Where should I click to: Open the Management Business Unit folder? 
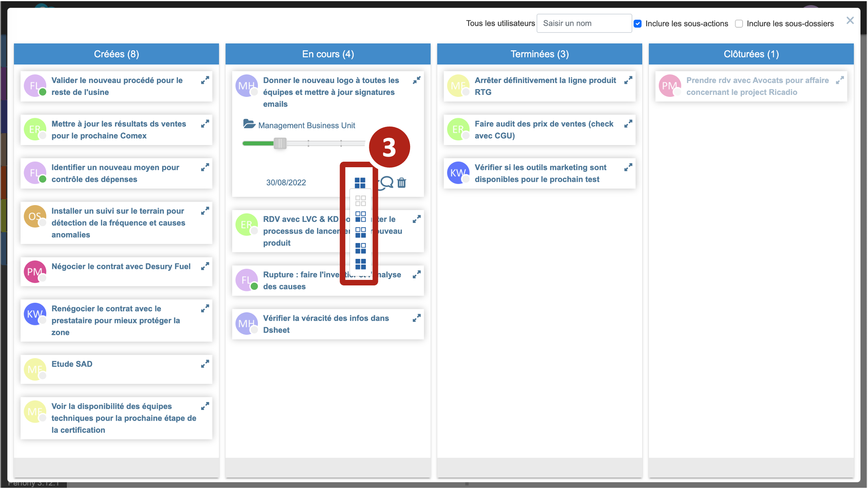(306, 125)
